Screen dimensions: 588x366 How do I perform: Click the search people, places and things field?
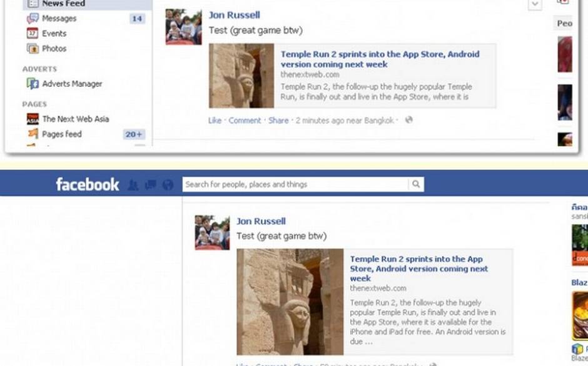pyautogui.click(x=295, y=184)
